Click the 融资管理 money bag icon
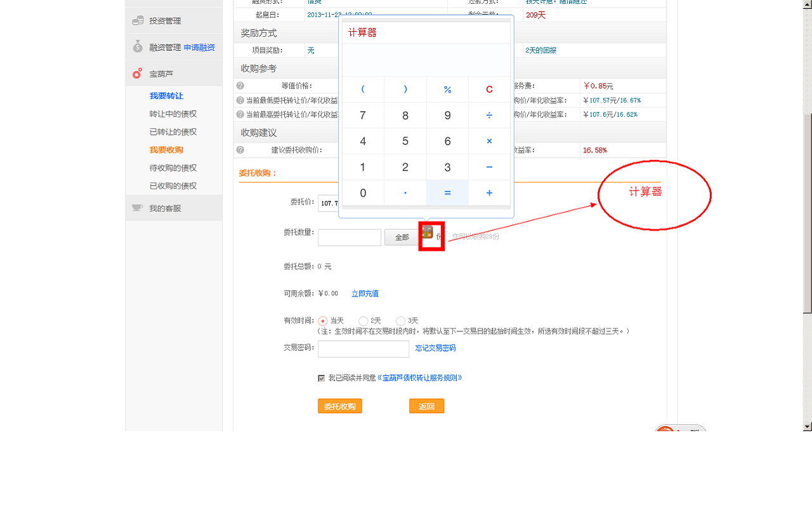Image resolution: width=812 pixels, height=508 pixels. click(138, 46)
